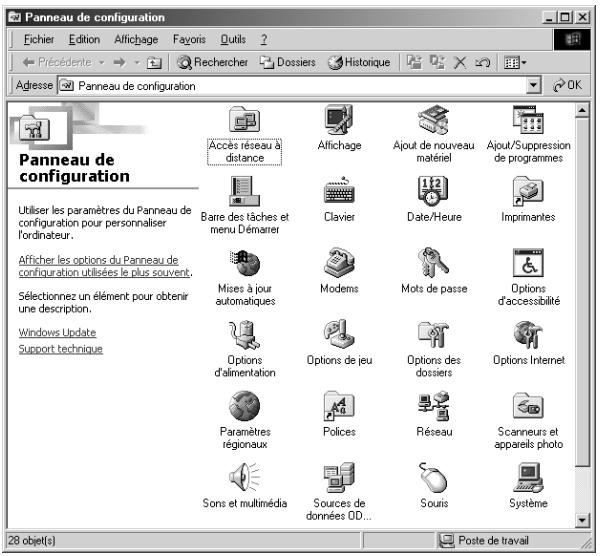The image size is (601, 556).
Task: Open the Système icon
Action: tap(528, 477)
